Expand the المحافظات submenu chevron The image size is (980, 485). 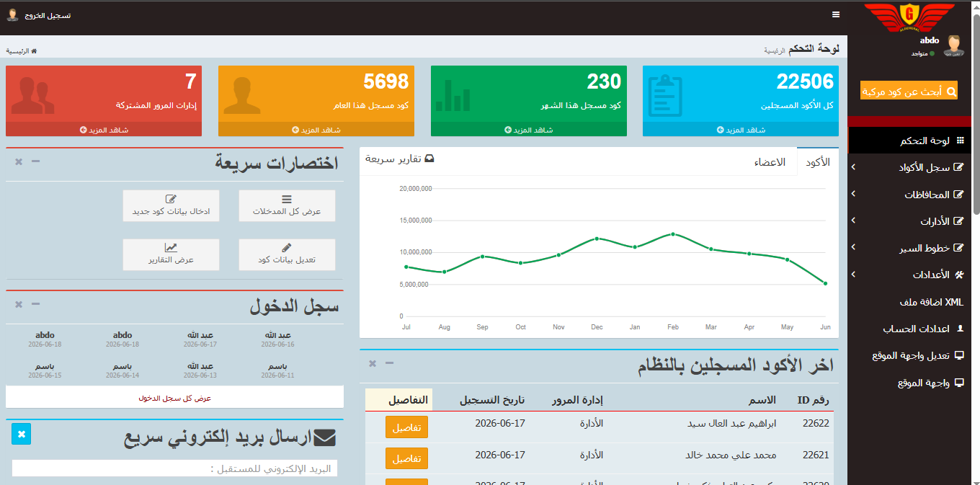tap(853, 194)
